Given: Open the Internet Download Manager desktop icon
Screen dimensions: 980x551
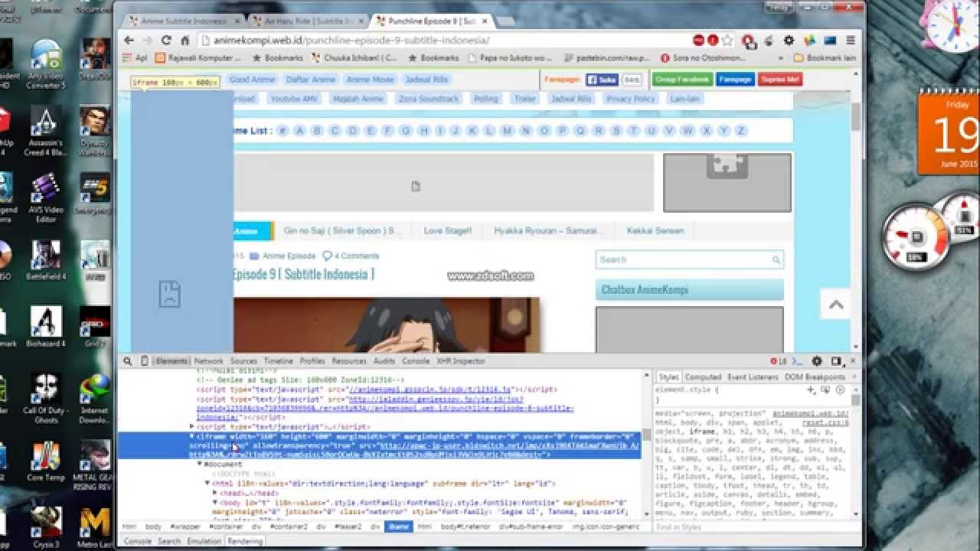Looking at the screenshot, I should tap(95, 399).
